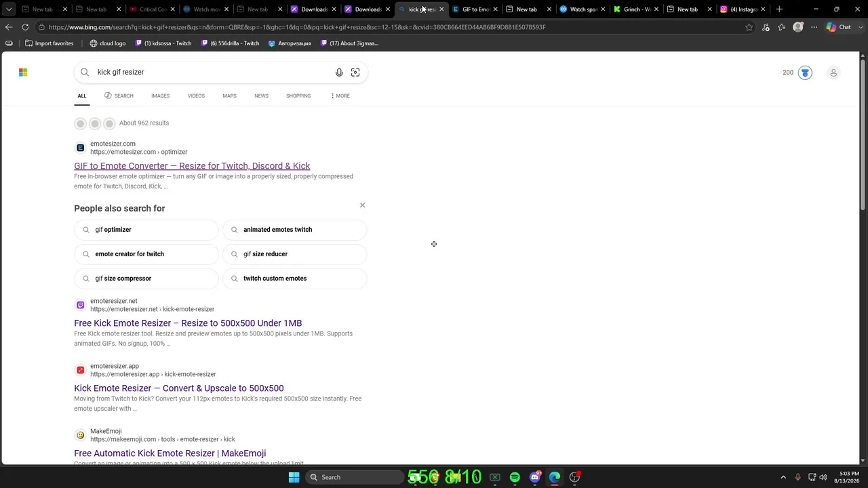Search suggestion twitch custom emotes
The height and width of the screenshot is (488, 868).
pos(294,279)
